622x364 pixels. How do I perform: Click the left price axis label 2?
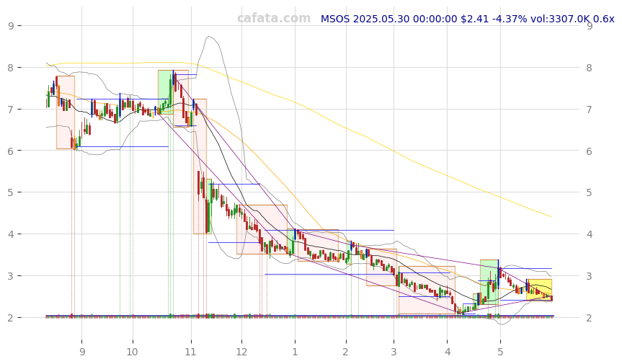tap(11, 318)
